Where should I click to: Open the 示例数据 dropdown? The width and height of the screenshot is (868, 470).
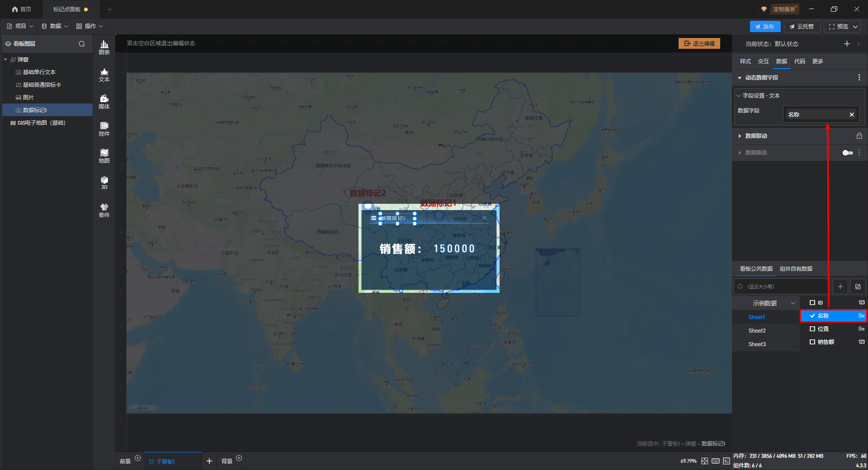(766, 303)
